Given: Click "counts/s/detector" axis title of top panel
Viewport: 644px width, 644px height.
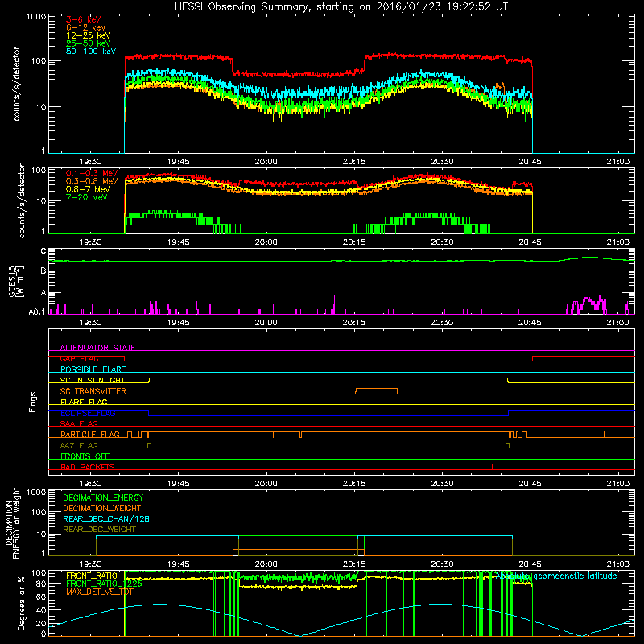Looking at the screenshot, I should tap(16, 84).
